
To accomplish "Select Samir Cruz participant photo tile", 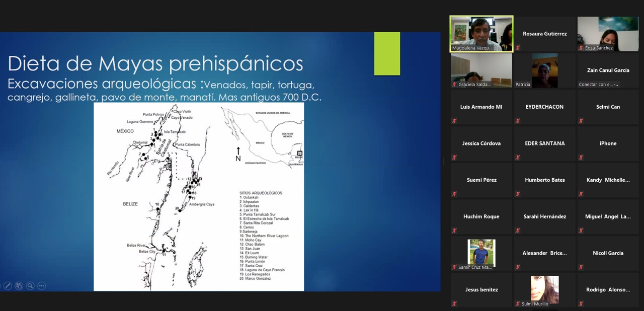I will point(481,252).
